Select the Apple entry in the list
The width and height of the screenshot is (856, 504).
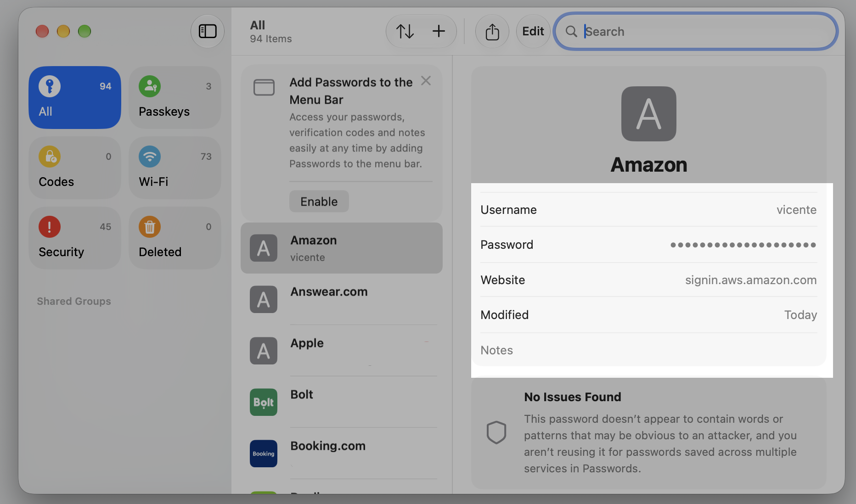(x=342, y=351)
